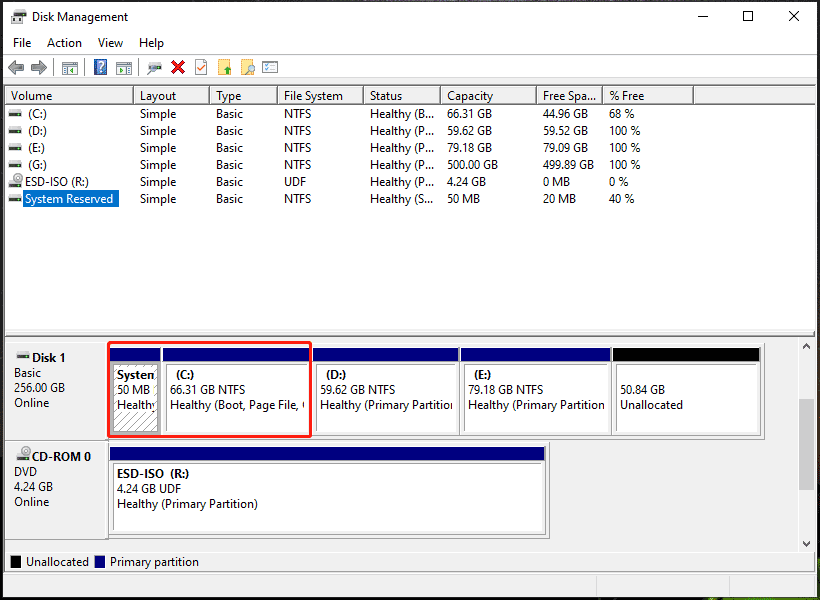
Task: Open the File menu
Action: pyautogui.click(x=22, y=43)
